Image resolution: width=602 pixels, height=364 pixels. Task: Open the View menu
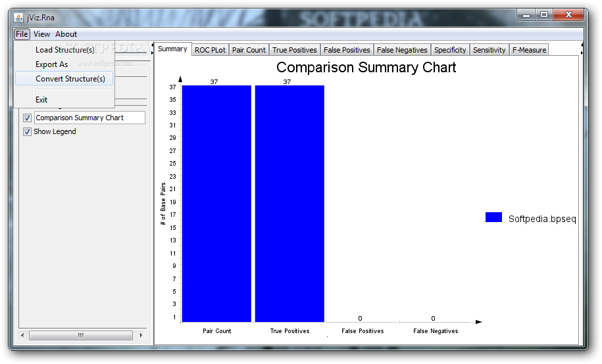(41, 34)
